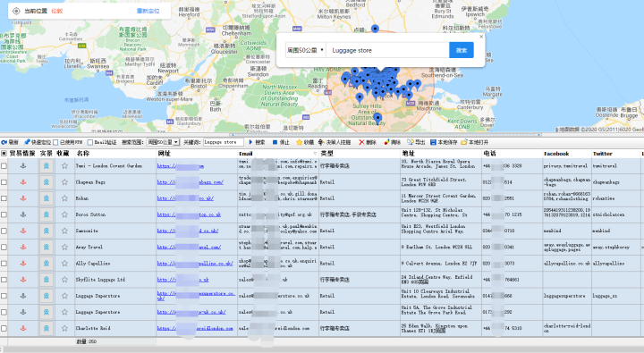The height and width of the screenshot is (353, 644).
Task: Open street view icon for Chapman Bags row
Action: click(47, 181)
